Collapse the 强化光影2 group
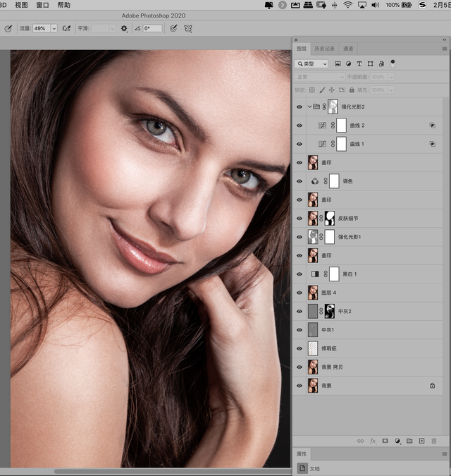Image resolution: width=451 pixels, height=476 pixels. point(308,107)
